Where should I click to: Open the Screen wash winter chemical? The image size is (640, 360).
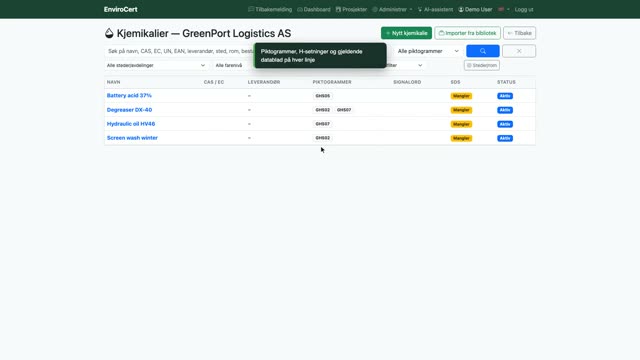[x=132, y=138]
